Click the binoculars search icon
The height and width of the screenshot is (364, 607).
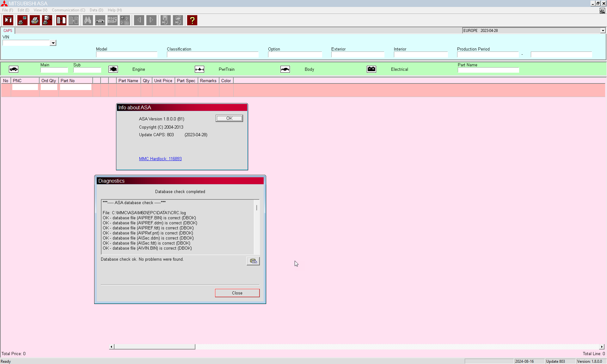click(88, 20)
